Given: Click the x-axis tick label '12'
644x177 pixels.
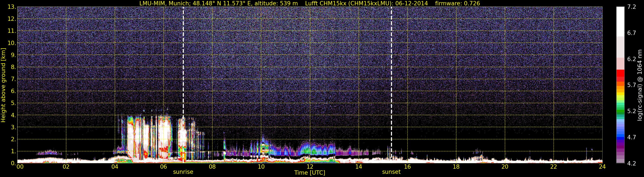Looking at the screenshot, I should (310, 167).
